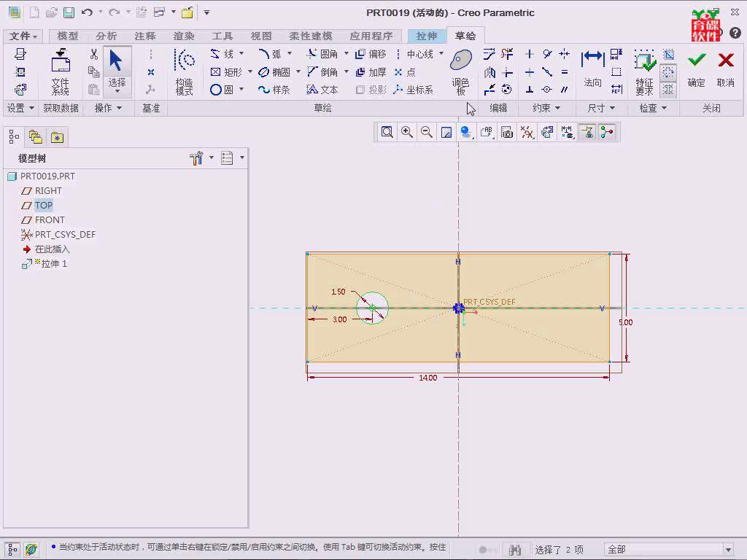Draw a Spline with the 样条 tool
The height and width of the screenshot is (560, 747).
(x=274, y=90)
